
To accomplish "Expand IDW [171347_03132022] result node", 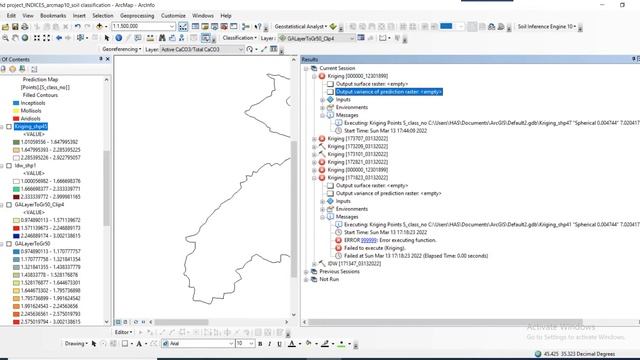I will (314, 264).
